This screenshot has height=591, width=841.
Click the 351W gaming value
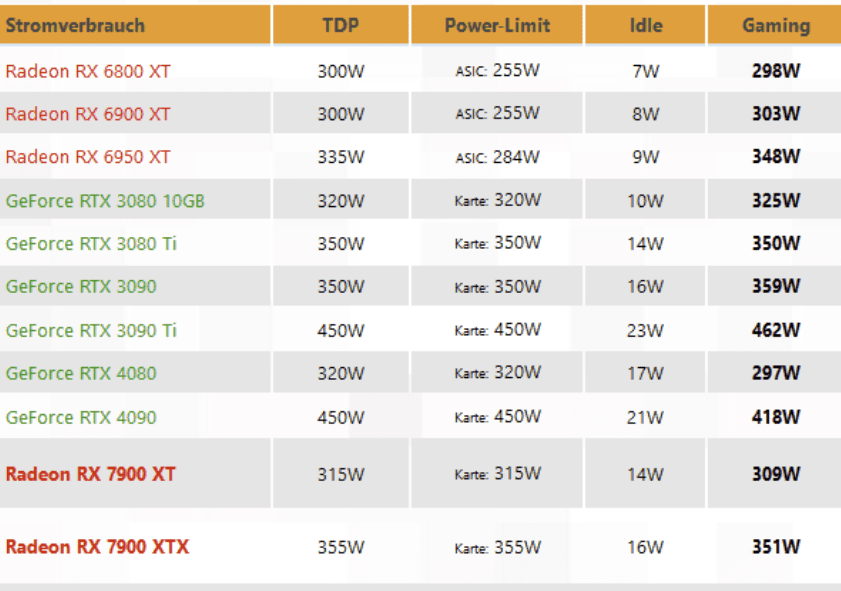coord(776,546)
